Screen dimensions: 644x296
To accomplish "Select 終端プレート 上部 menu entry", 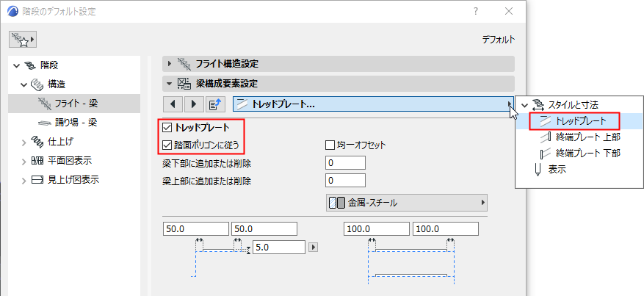I will click(x=587, y=137).
